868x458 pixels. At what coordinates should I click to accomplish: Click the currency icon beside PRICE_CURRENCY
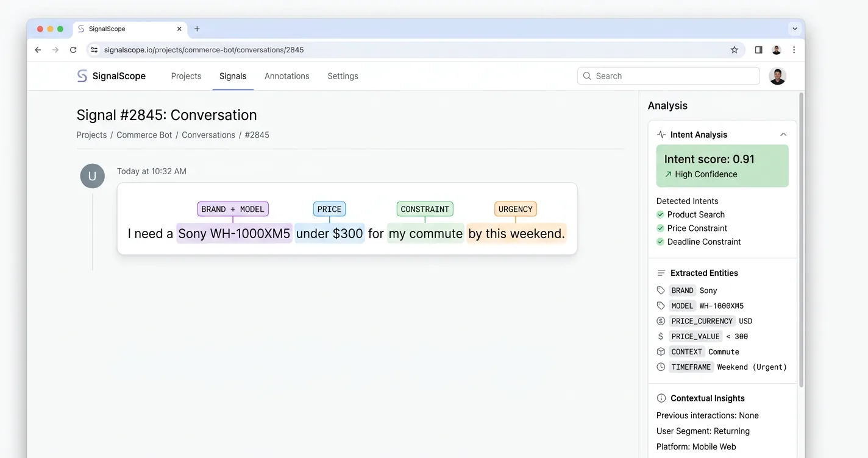pos(661,321)
